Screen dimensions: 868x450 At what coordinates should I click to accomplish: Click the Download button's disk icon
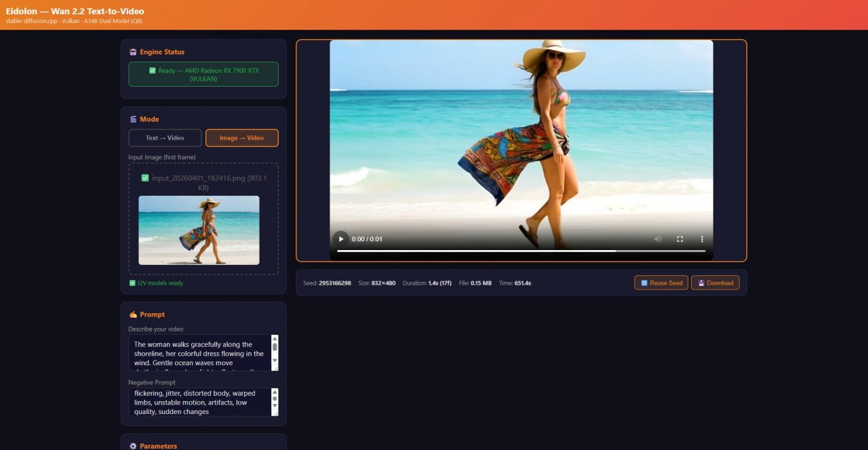(703, 283)
